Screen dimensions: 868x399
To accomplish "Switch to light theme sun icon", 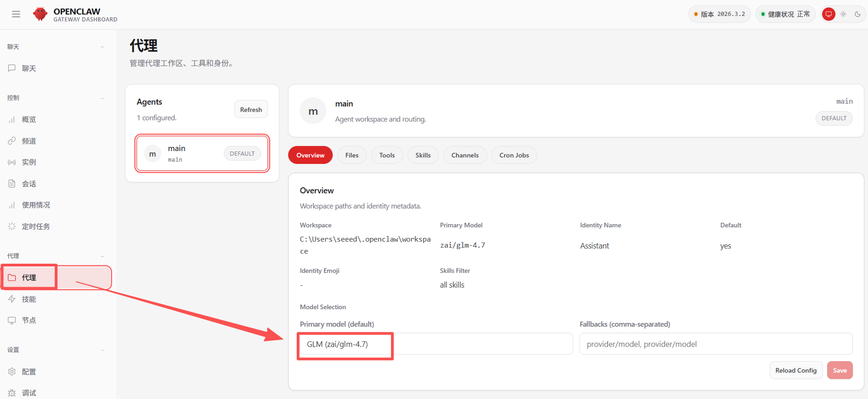I will point(843,14).
